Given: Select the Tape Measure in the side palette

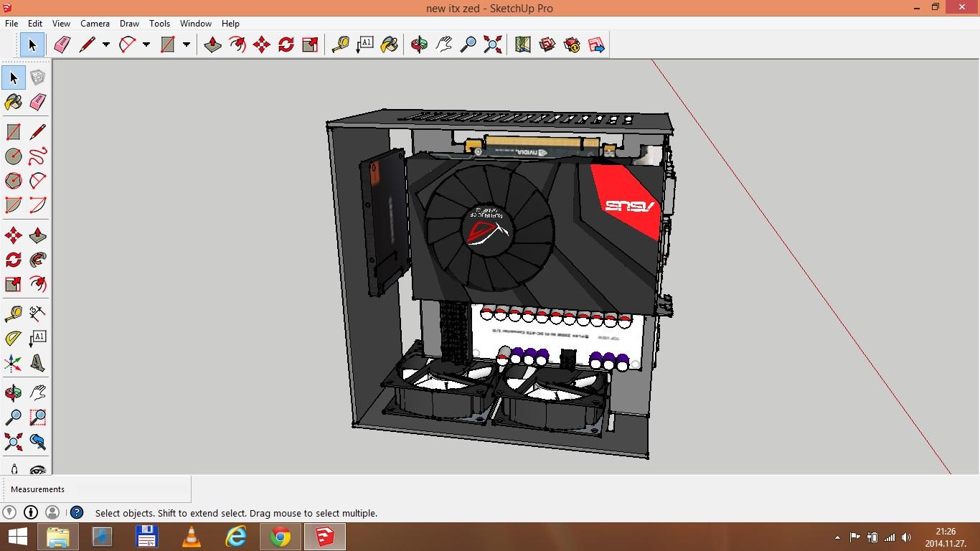Looking at the screenshot, I should coord(14,314).
